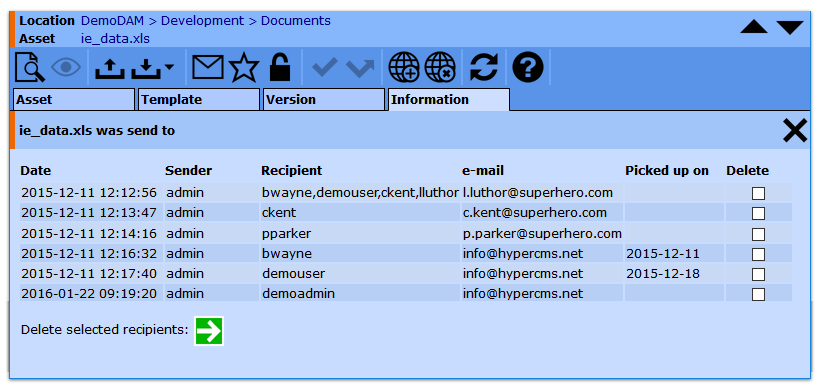
Task: Click recipient cell pparker
Action: pos(286,234)
